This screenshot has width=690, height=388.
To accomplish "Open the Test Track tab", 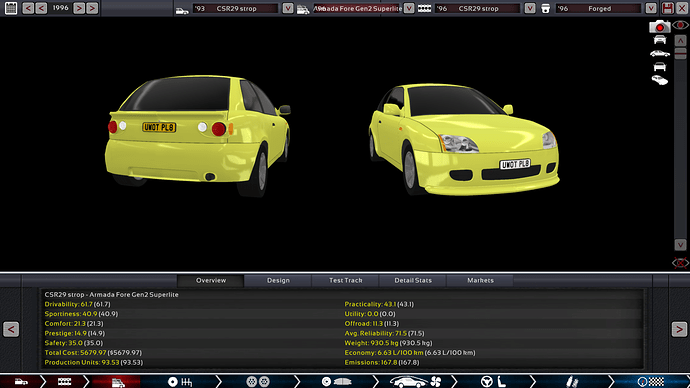I will [x=345, y=280].
